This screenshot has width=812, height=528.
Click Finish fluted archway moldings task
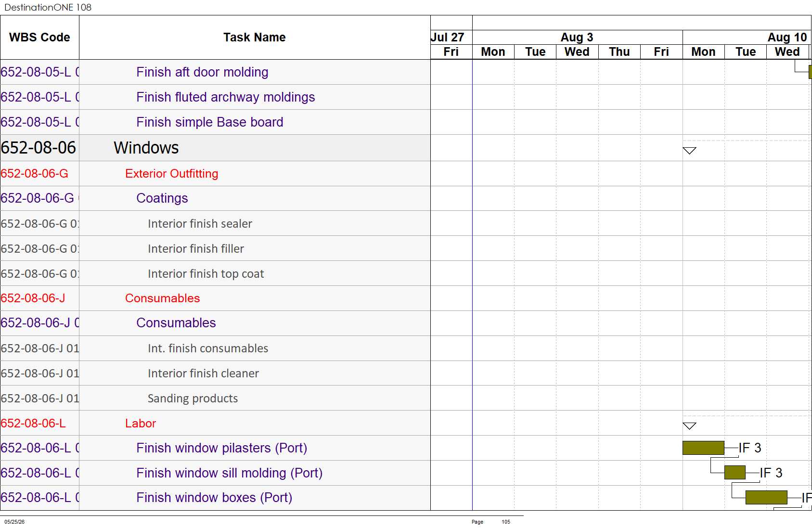(225, 97)
